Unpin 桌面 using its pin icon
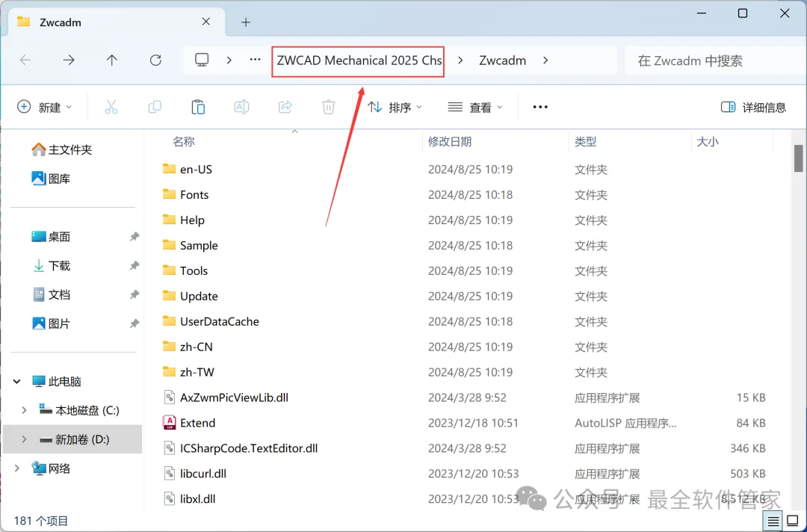Viewport: 807px width, 532px height. (134, 237)
